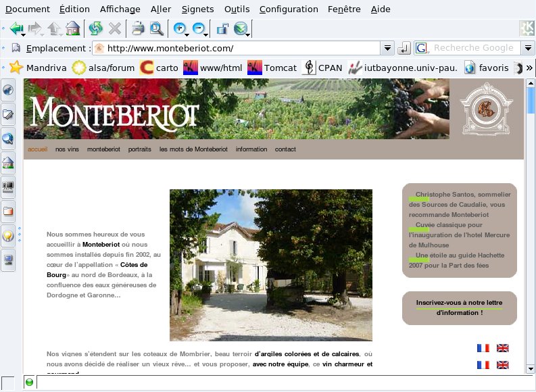Click the go button next to address
Screen dimensions: 536x392
[x=404, y=48]
